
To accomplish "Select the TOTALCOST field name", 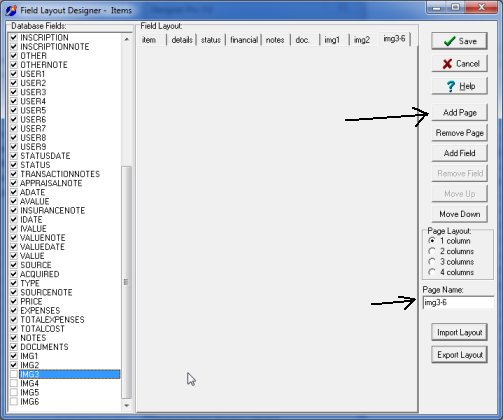I will [x=42, y=329].
